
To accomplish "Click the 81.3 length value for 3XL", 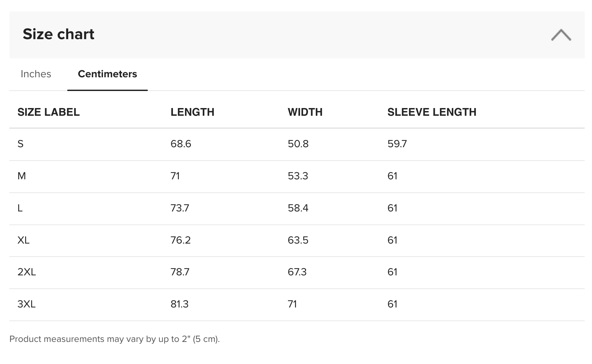I will [180, 304].
